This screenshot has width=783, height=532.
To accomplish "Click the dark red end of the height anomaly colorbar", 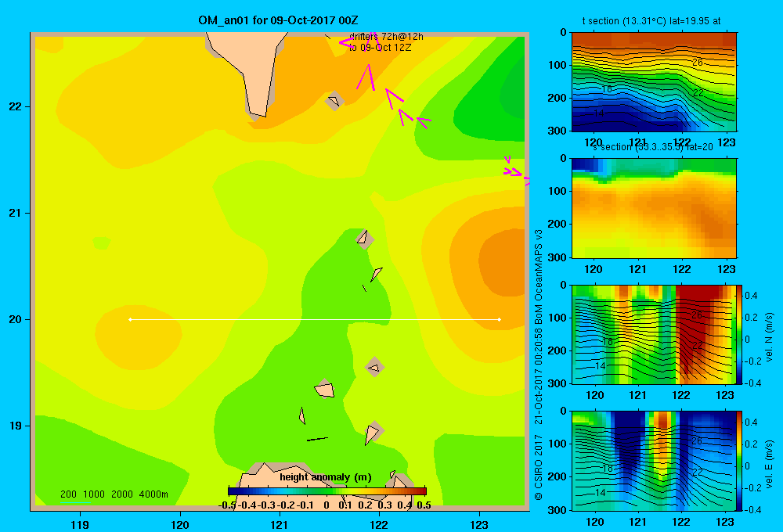I will click(421, 491).
